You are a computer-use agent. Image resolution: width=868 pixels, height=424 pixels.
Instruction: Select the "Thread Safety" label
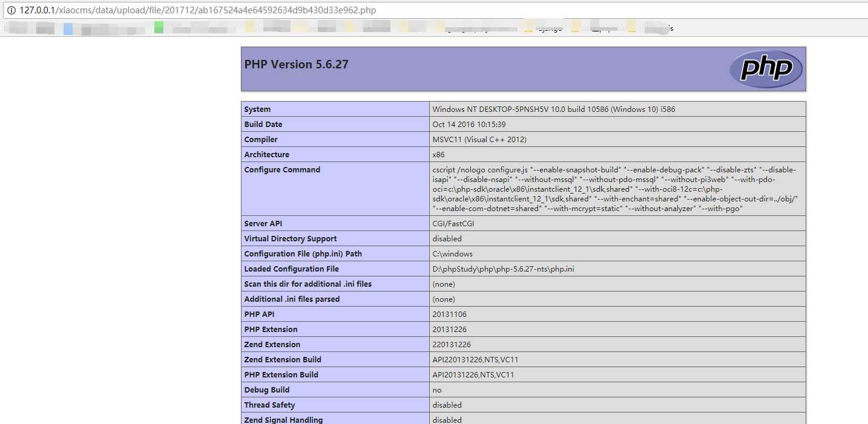click(x=269, y=405)
